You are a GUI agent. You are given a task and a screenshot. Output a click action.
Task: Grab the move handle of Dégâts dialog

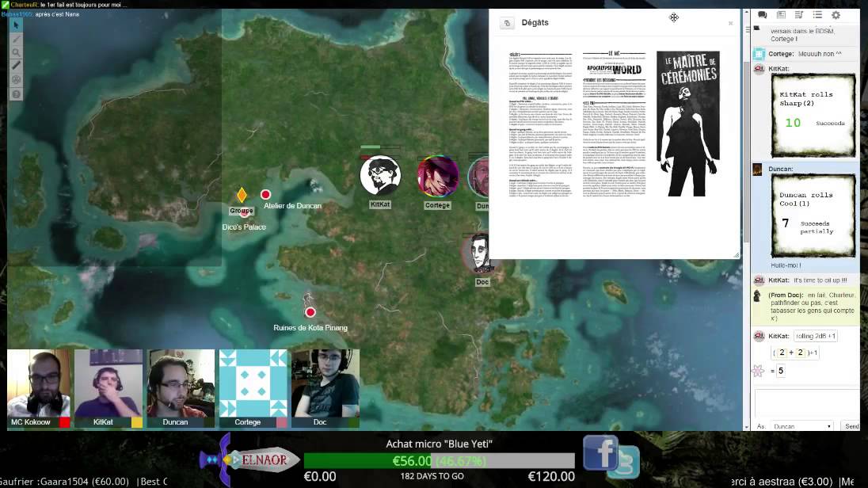pos(674,17)
